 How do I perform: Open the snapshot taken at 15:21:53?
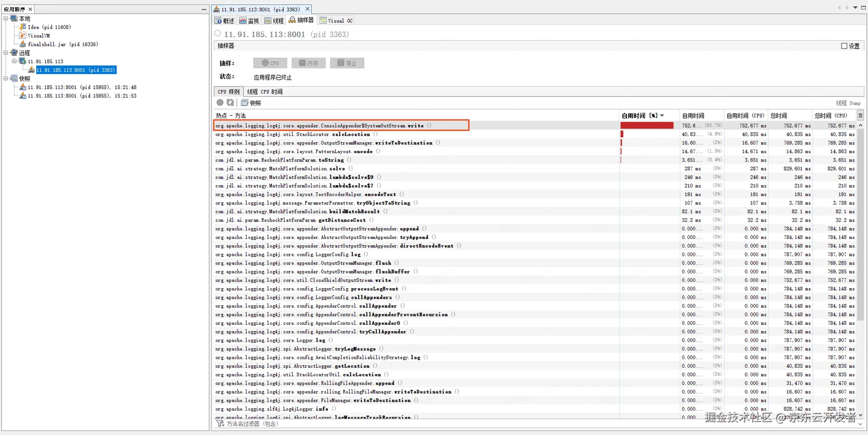click(82, 96)
